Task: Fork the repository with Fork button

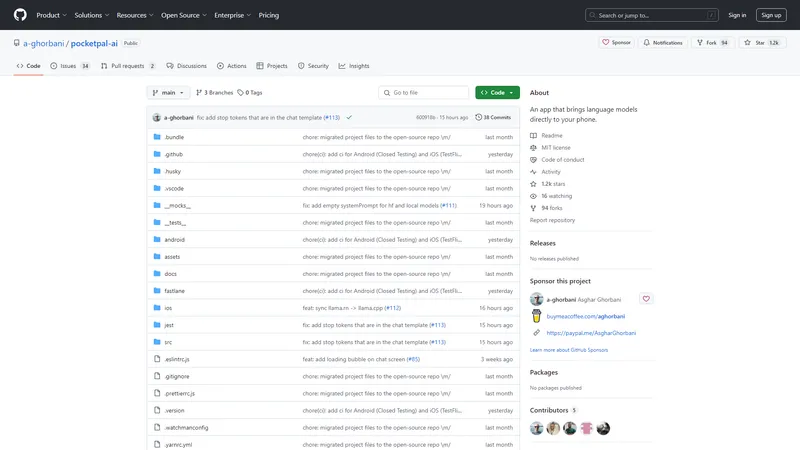Action: (712, 43)
